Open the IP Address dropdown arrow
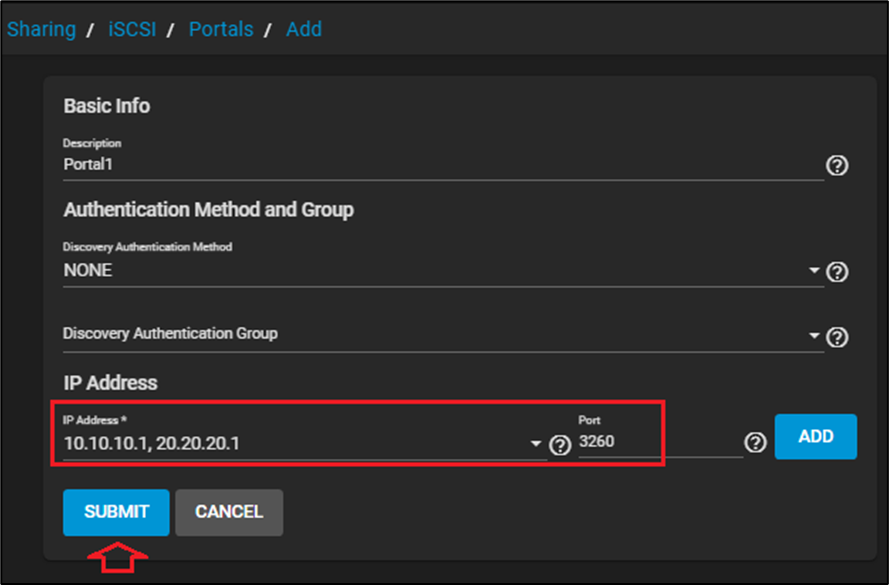 pyautogui.click(x=536, y=444)
